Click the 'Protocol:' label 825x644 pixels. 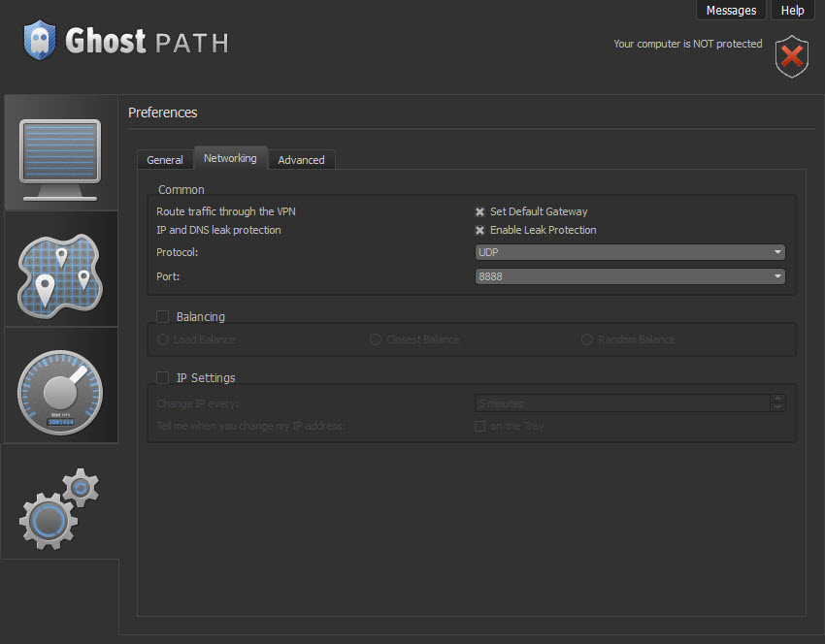(x=178, y=252)
